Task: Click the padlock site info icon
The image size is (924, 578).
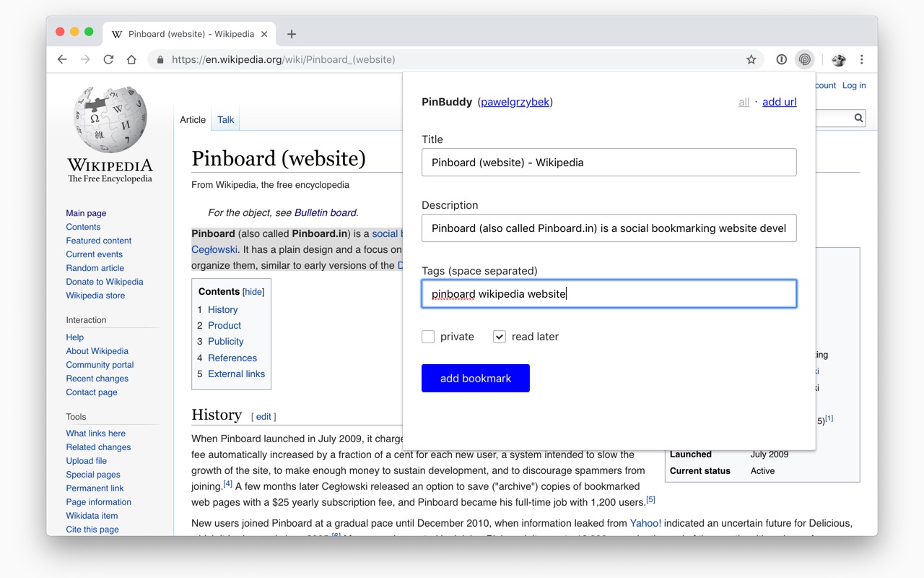Action: point(160,60)
